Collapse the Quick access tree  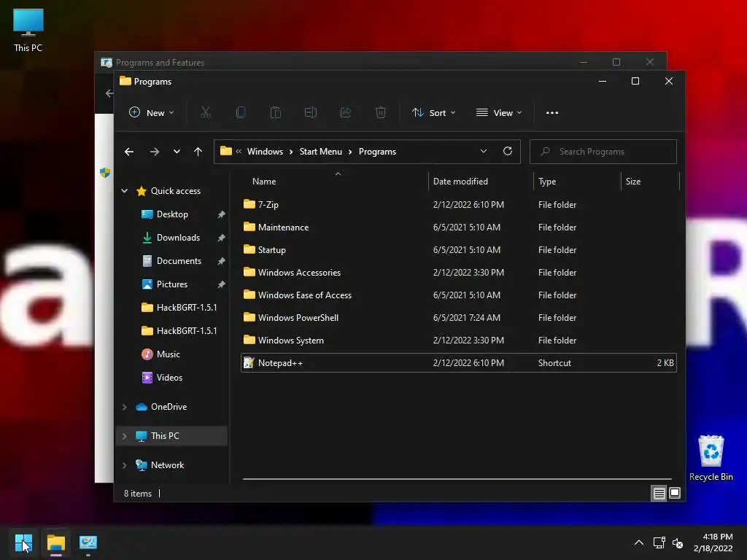point(124,191)
